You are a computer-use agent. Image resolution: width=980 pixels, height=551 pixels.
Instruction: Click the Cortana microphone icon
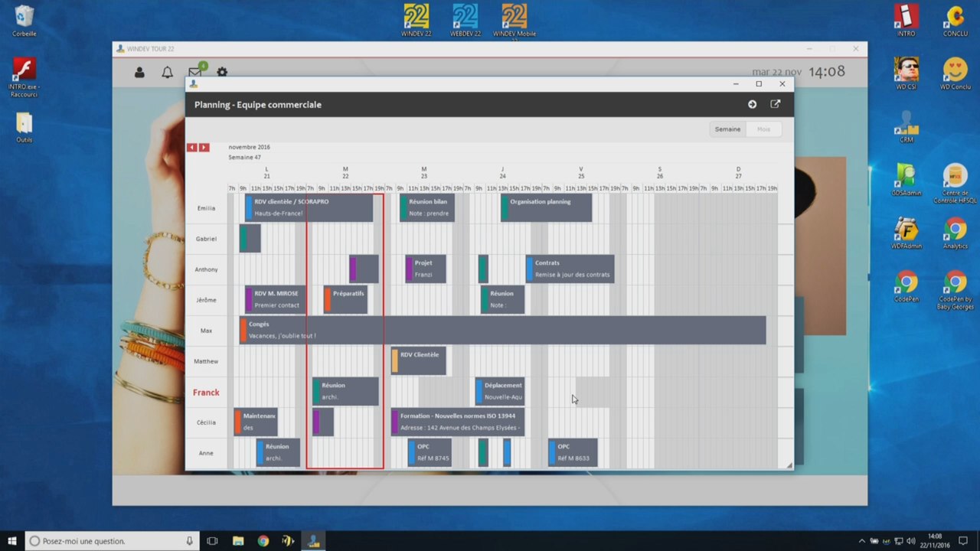tap(189, 541)
